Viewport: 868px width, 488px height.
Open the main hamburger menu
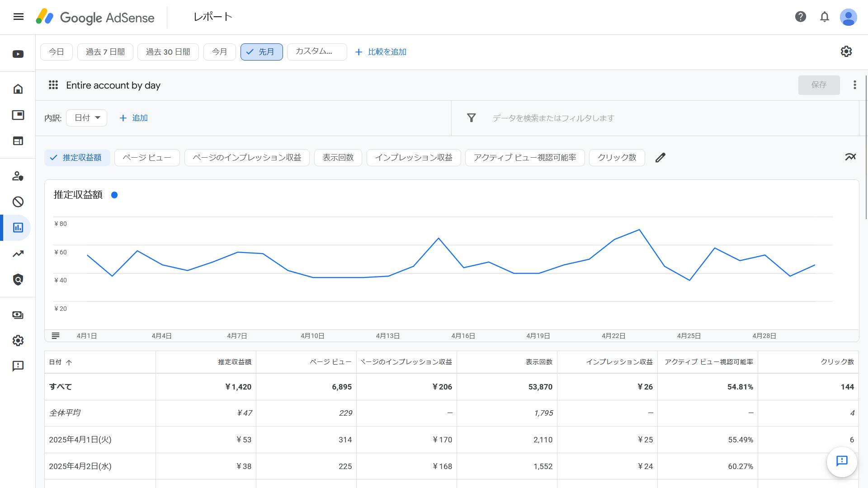point(19,17)
